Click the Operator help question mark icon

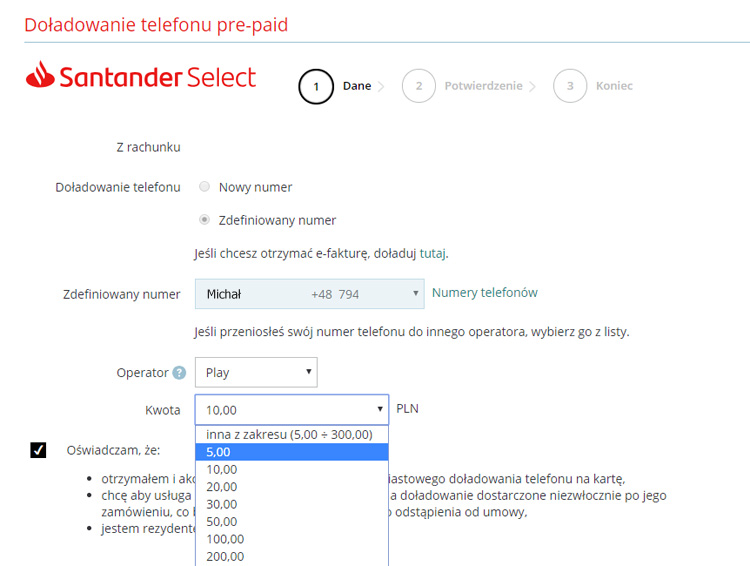tap(179, 373)
